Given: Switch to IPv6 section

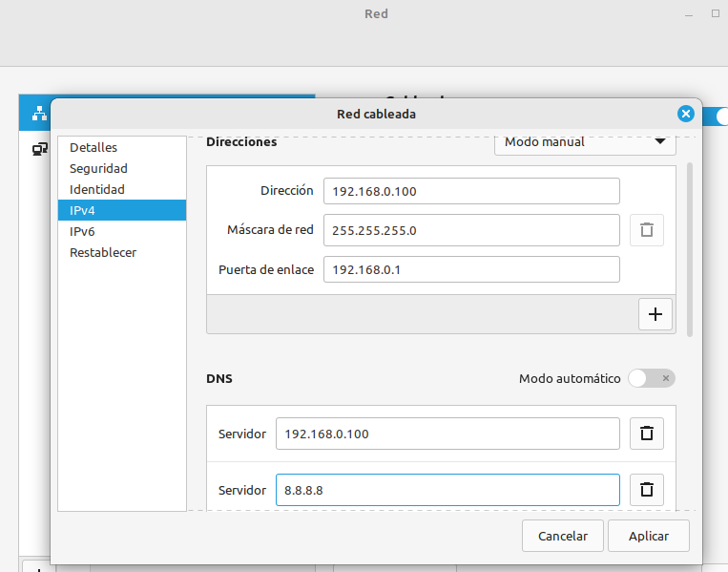Looking at the screenshot, I should click(x=122, y=231).
